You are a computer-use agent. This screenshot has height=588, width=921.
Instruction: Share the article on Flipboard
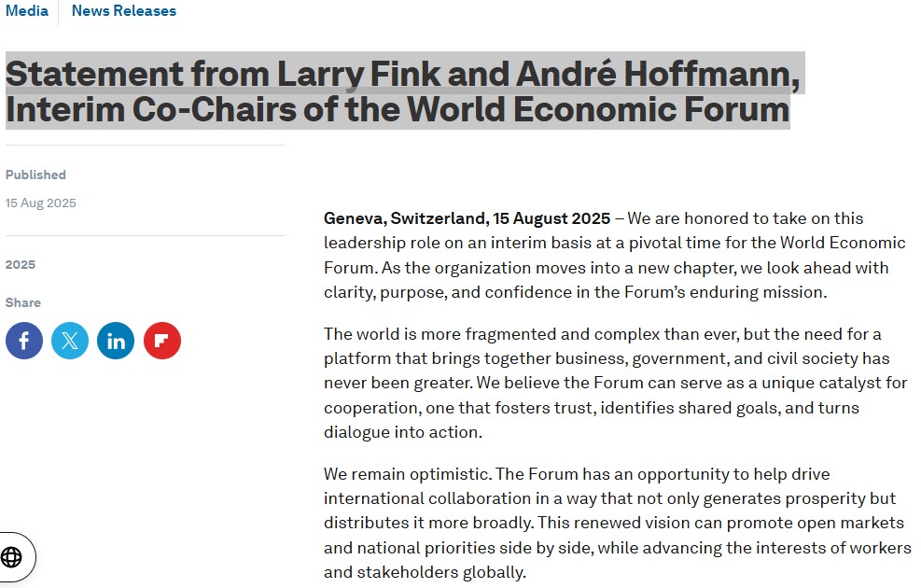point(162,341)
